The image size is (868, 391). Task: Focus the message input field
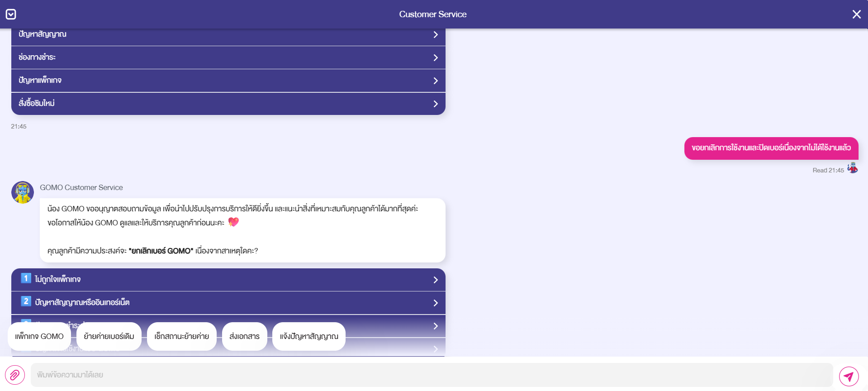click(432, 375)
